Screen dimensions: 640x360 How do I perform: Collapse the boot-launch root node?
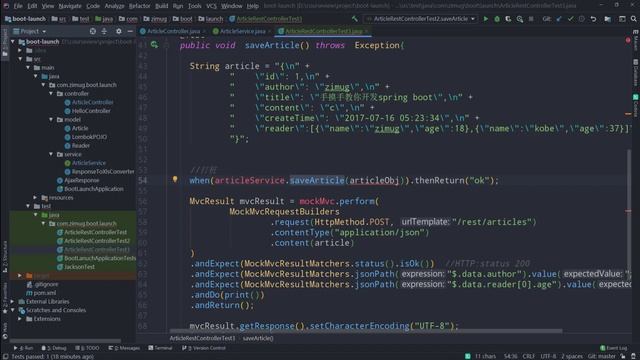pyautogui.click(x=13, y=42)
